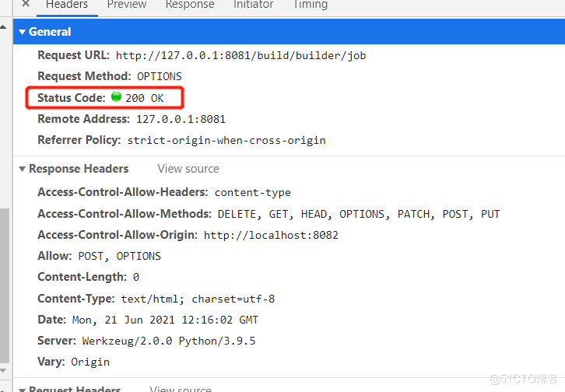This screenshot has height=392, width=565.
Task: Click the green status code indicator
Action: tap(116, 96)
